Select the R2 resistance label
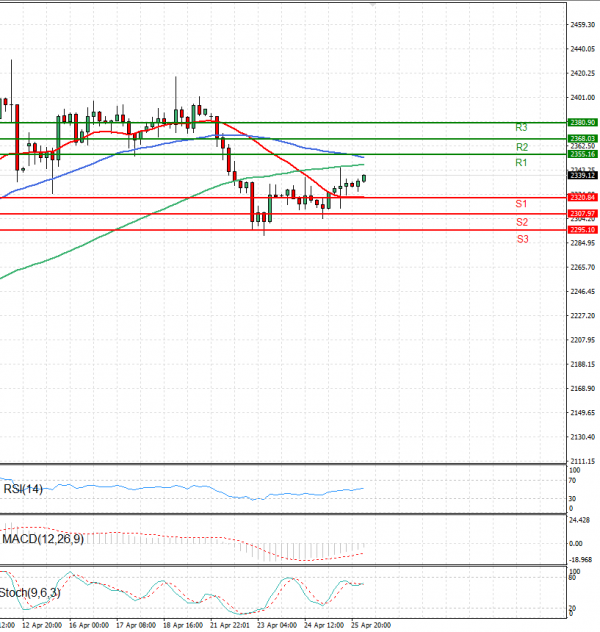The width and height of the screenshot is (600, 632). 522,147
